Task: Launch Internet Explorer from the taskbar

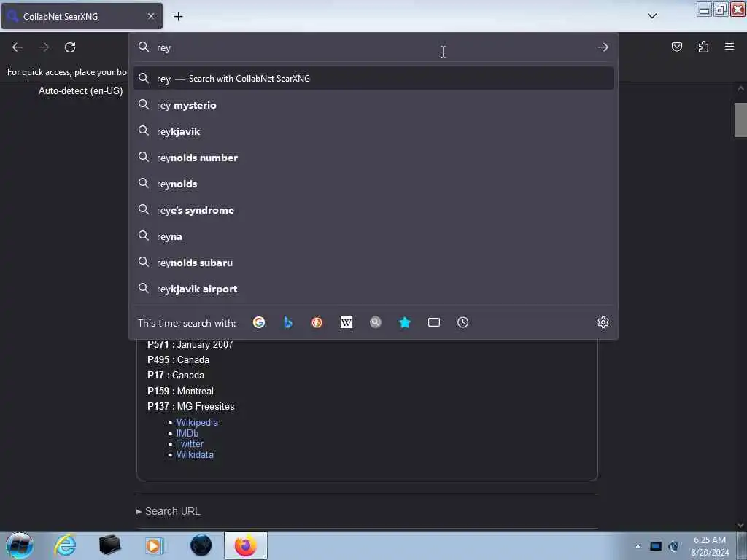Action: click(65, 545)
